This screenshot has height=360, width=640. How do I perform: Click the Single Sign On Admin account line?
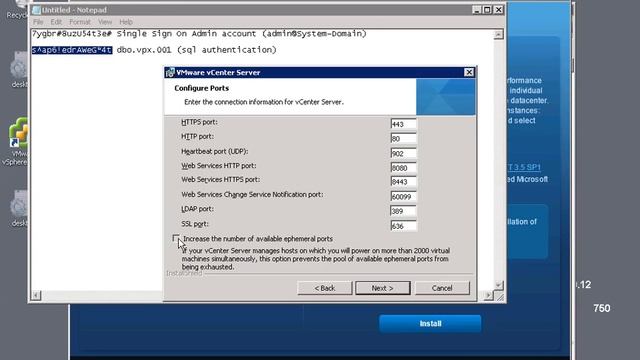point(199,33)
